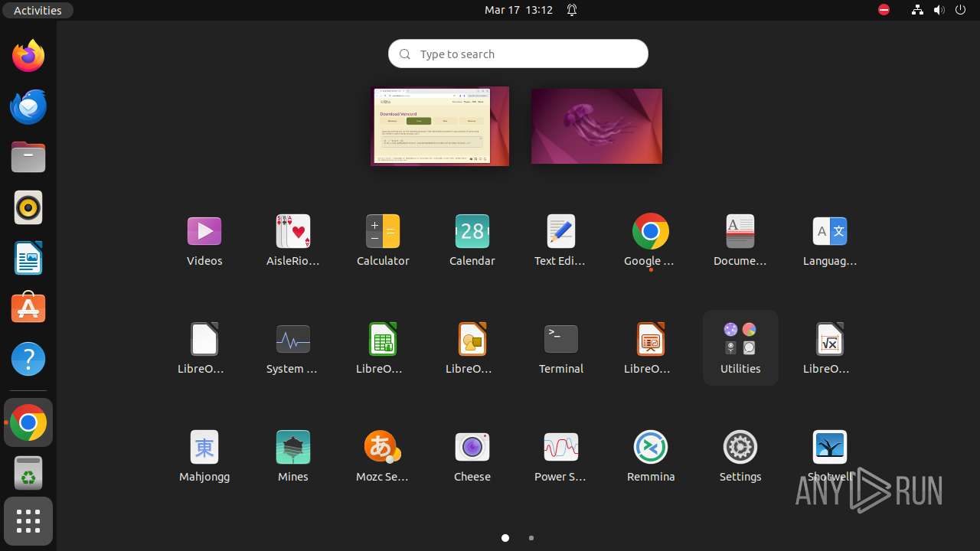The width and height of the screenshot is (980, 551).
Task: Open Trash from the dock
Action: 28,473
